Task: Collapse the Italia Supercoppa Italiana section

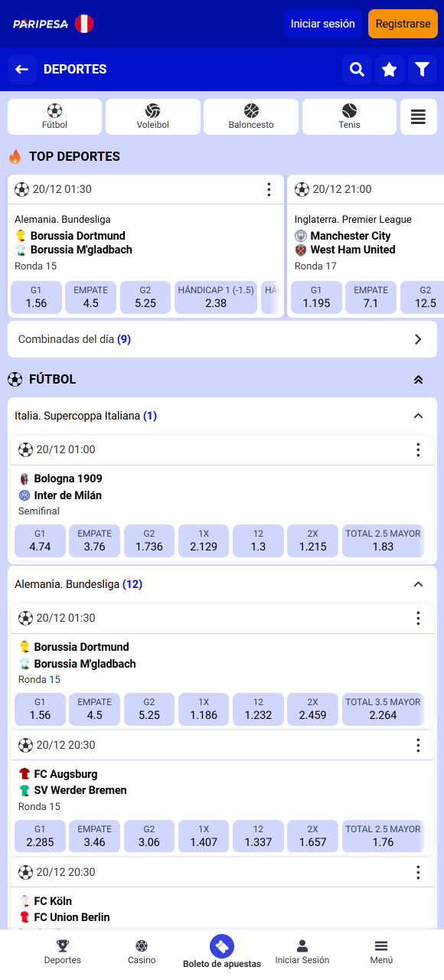Action: pyautogui.click(x=418, y=415)
